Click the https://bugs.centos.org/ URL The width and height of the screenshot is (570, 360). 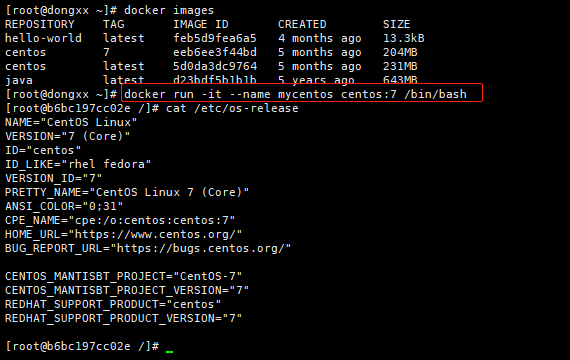(200, 248)
